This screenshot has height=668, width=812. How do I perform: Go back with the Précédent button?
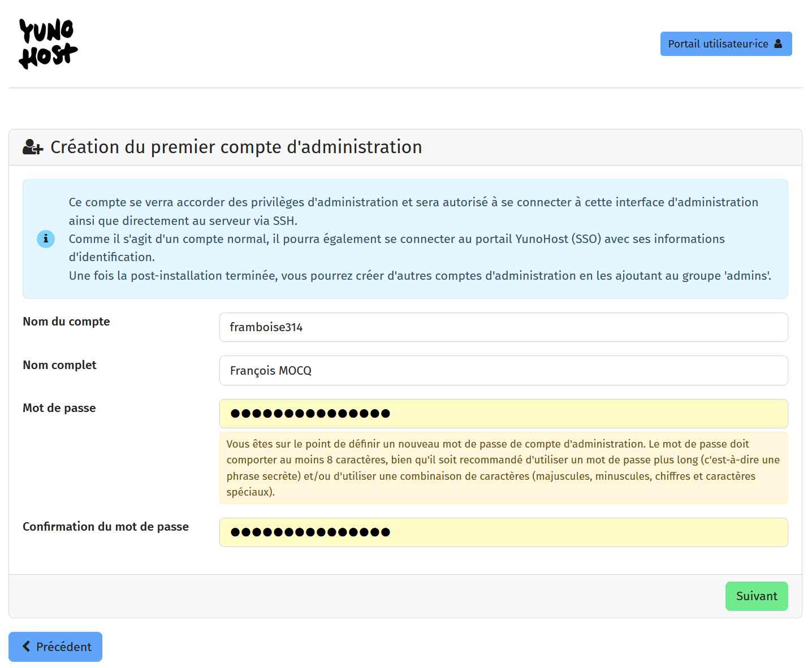tap(55, 647)
